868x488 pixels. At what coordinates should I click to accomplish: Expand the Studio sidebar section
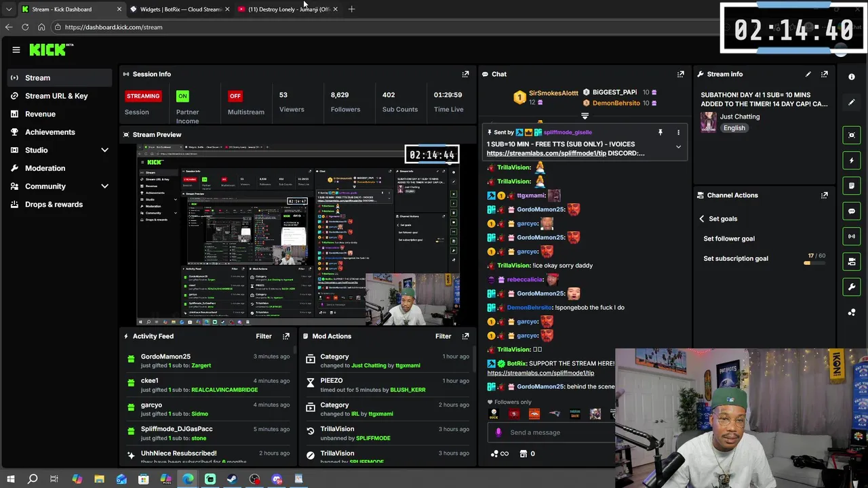(104, 150)
